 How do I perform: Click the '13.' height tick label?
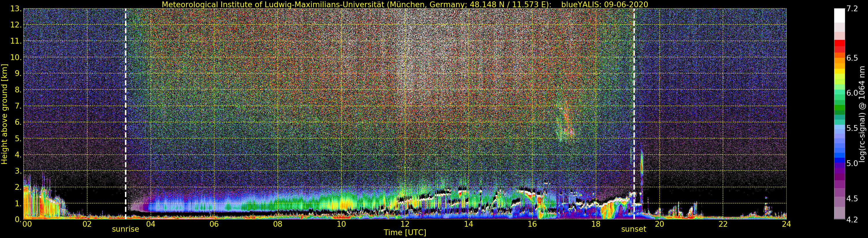click(x=16, y=9)
